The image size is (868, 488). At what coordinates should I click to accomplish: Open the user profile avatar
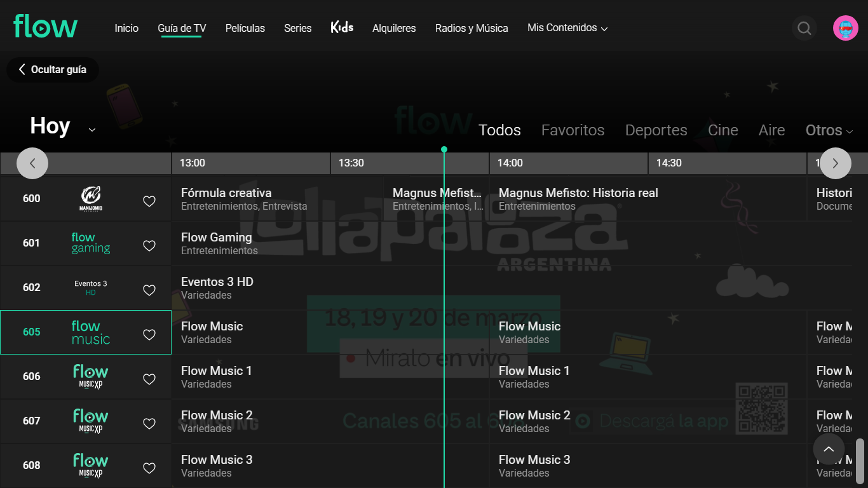point(845,28)
